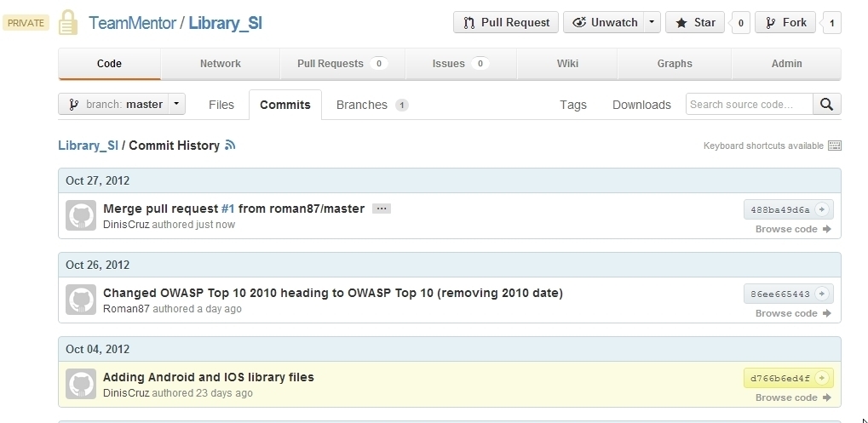Click the keyboard shortcuts icon
The height and width of the screenshot is (423, 868).
(834, 146)
